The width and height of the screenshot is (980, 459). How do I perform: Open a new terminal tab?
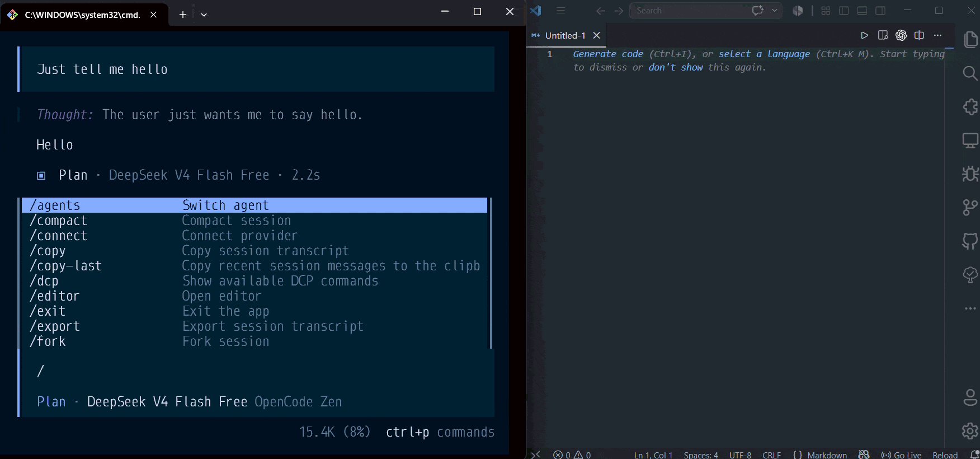click(183, 15)
